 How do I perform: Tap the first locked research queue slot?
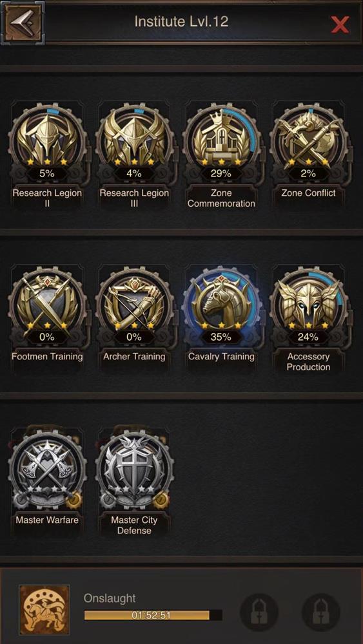click(259, 612)
